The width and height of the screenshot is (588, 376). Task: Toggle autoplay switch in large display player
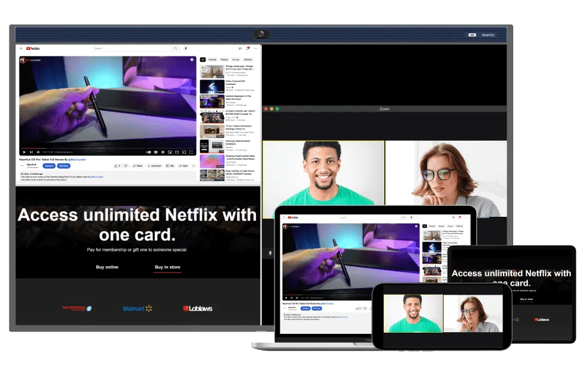(148, 152)
